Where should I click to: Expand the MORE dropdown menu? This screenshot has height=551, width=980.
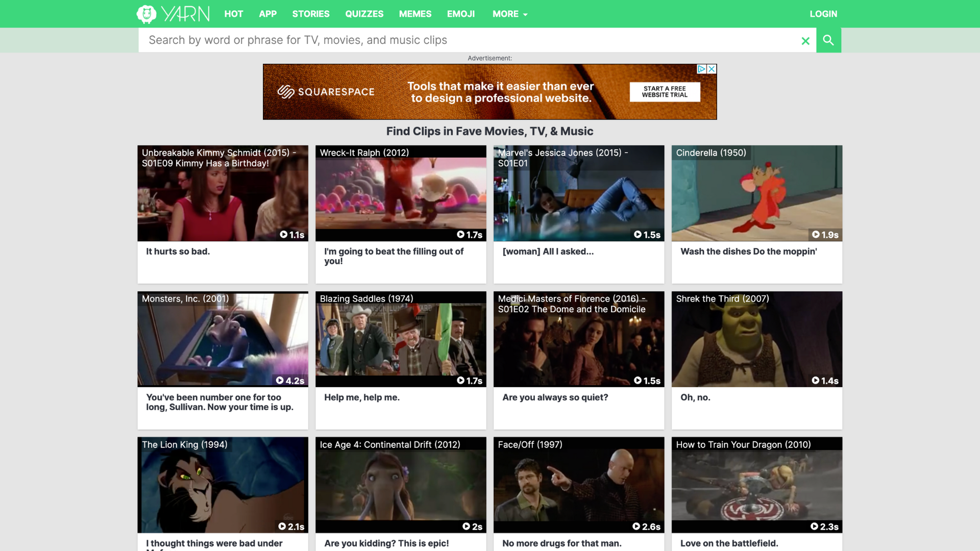tap(510, 14)
